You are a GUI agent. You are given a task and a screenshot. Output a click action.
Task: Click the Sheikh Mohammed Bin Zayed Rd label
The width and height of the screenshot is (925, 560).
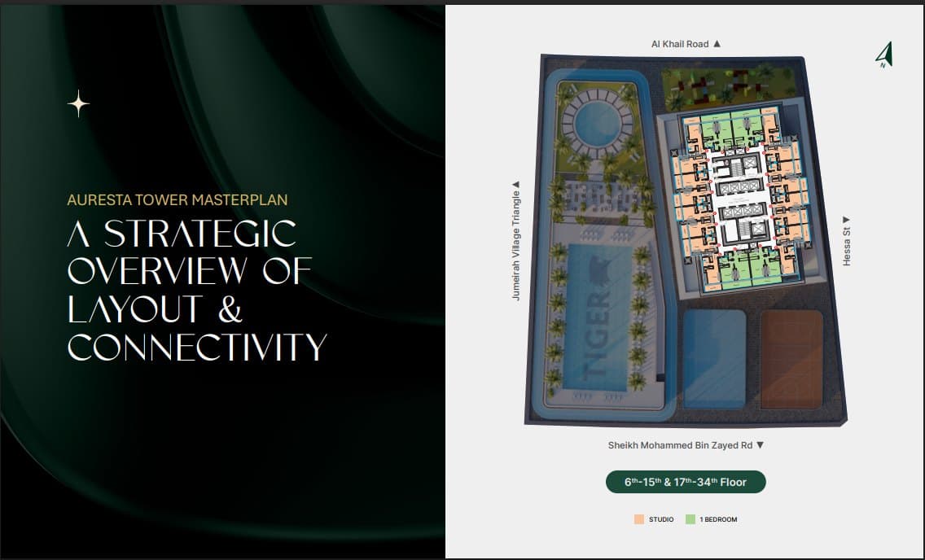point(680,445)
